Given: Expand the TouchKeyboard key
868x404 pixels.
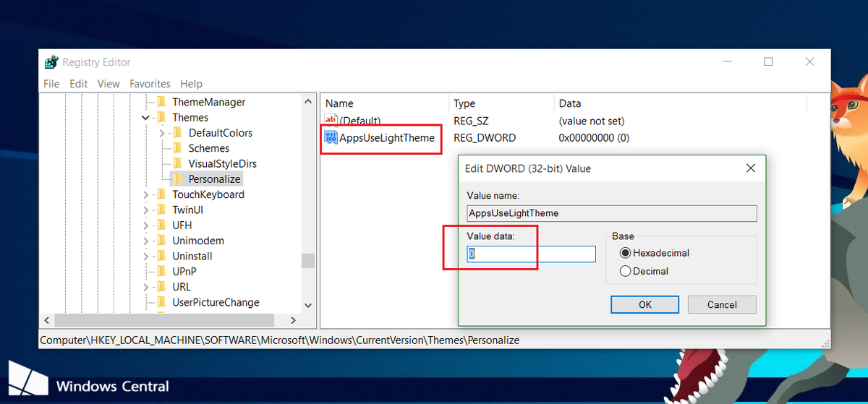Looking at the screenshot, I should (x=146, y=194).
